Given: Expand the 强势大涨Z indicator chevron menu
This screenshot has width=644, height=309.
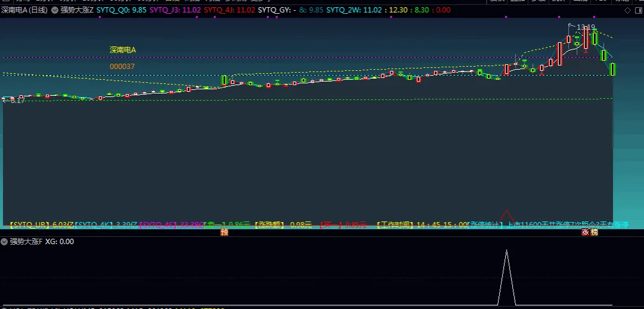Looking at the screenshot, I should pos(55,10).
